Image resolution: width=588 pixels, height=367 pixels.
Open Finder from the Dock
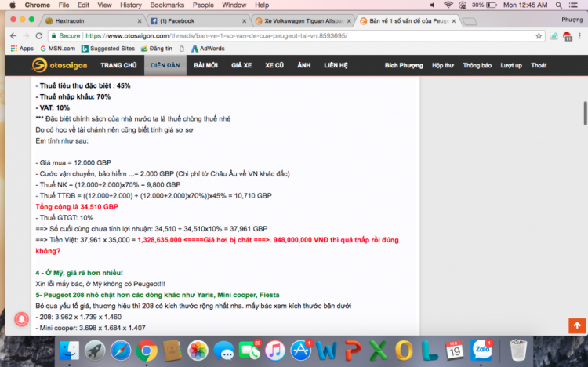(69, 351)
